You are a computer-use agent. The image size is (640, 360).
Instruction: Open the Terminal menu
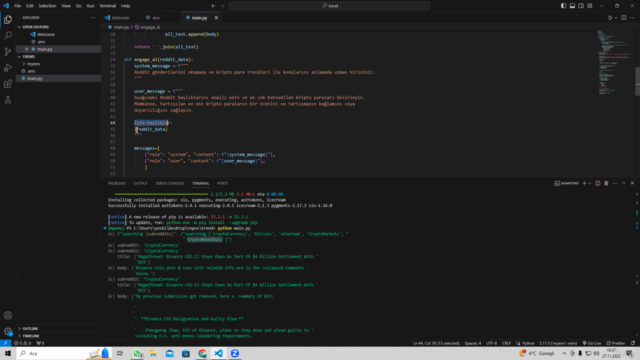point(107,6)
